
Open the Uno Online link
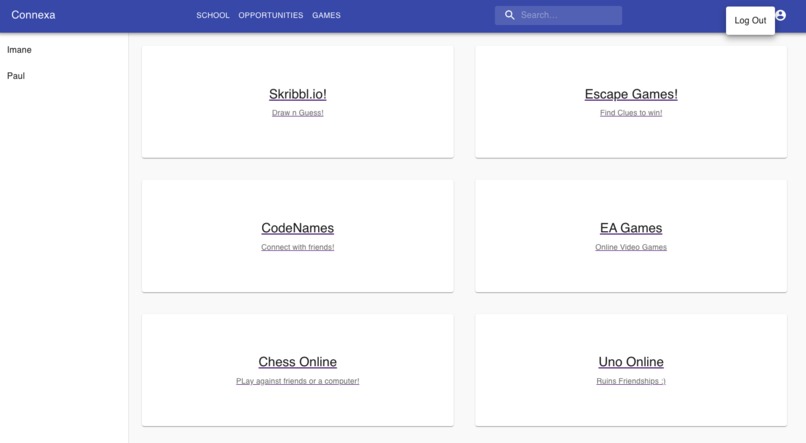point(631,362)
